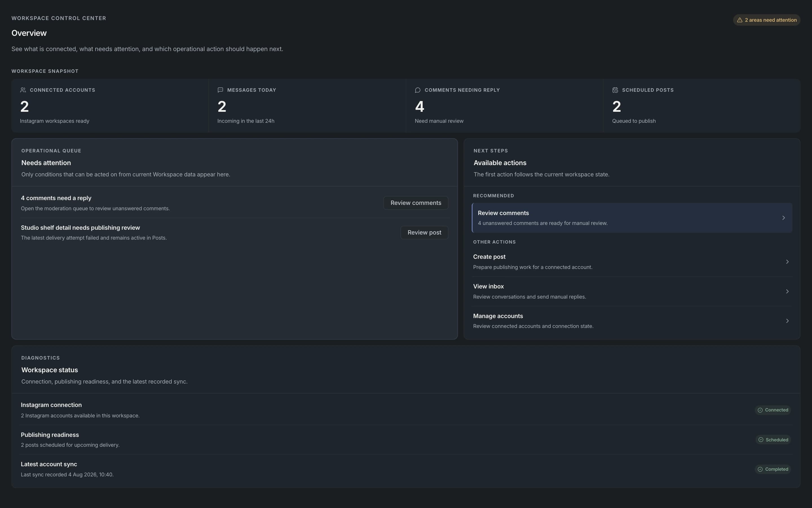Click the 2 areas need attention text
This screenshot has width=812, height=508.
click(771, 20)
